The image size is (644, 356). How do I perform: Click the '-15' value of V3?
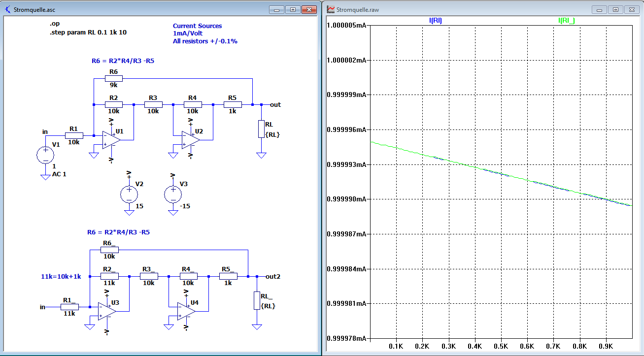pos(184,206)
